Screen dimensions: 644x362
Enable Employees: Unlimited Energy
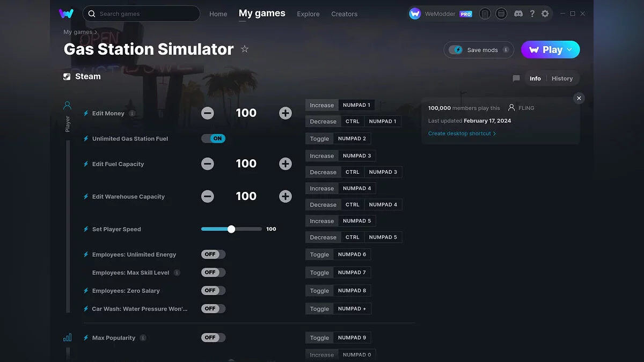point(213,254)
